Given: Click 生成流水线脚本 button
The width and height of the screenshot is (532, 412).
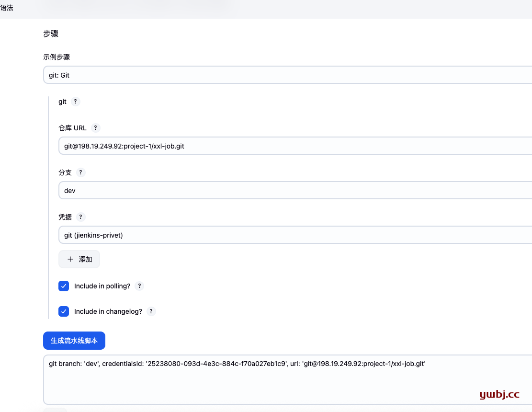Looking at the screenshot, I should 74,341.
